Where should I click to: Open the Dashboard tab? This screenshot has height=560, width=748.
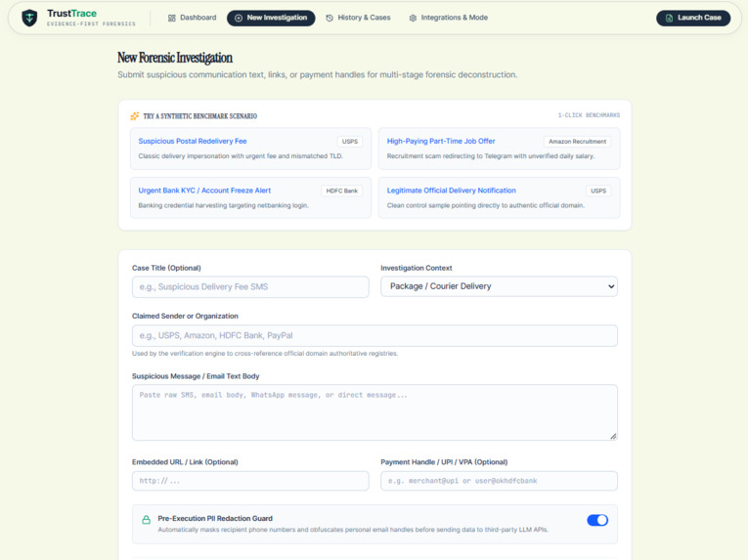click(x=193, y=18)
